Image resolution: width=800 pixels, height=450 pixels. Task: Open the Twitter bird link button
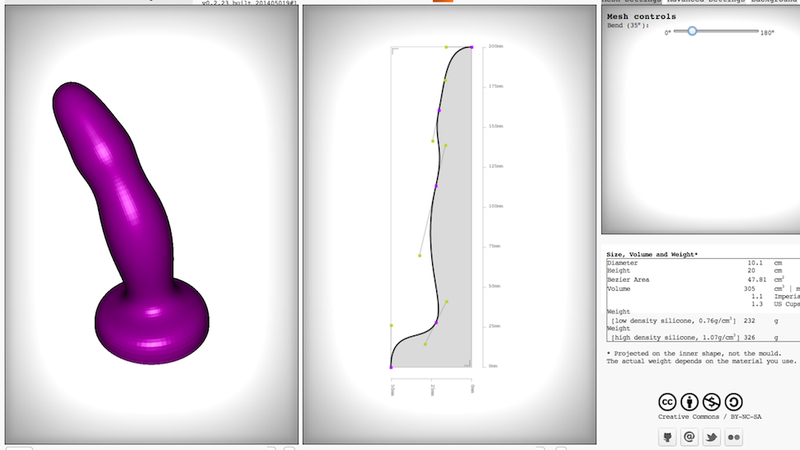[711, 437]
